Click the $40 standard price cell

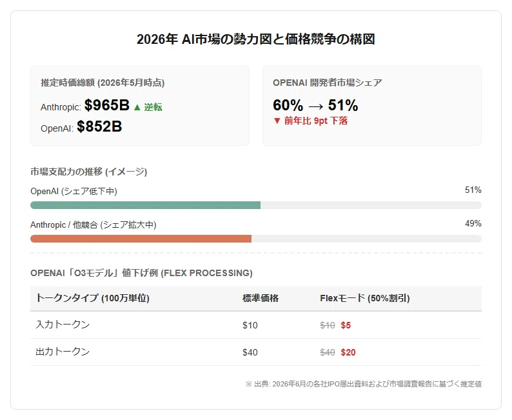pyautogui.click(x=250, y=352)
